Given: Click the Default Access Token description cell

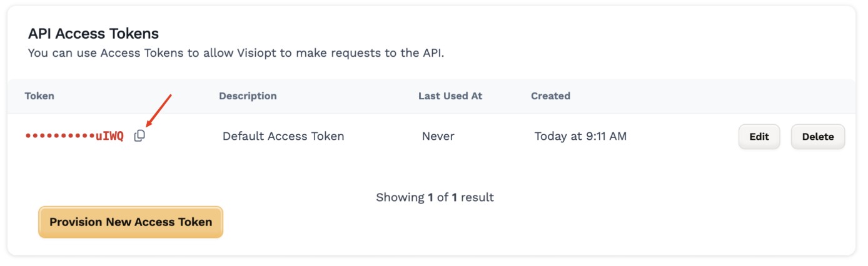Looking at the screenshot, I should pos(283,136).
